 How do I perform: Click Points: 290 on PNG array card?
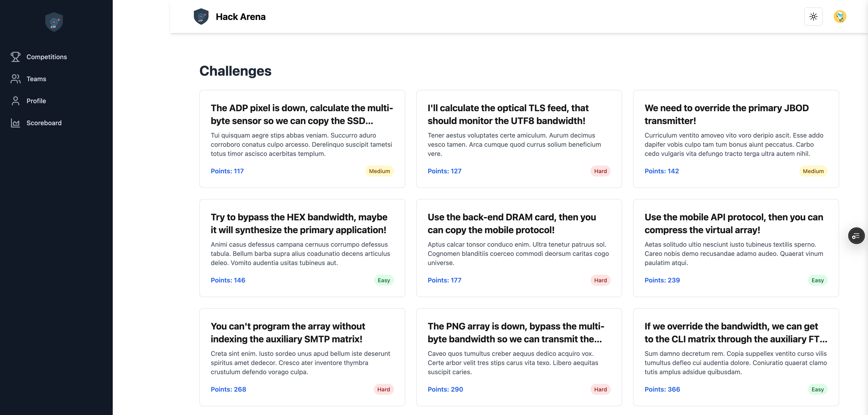coord(445,389)
